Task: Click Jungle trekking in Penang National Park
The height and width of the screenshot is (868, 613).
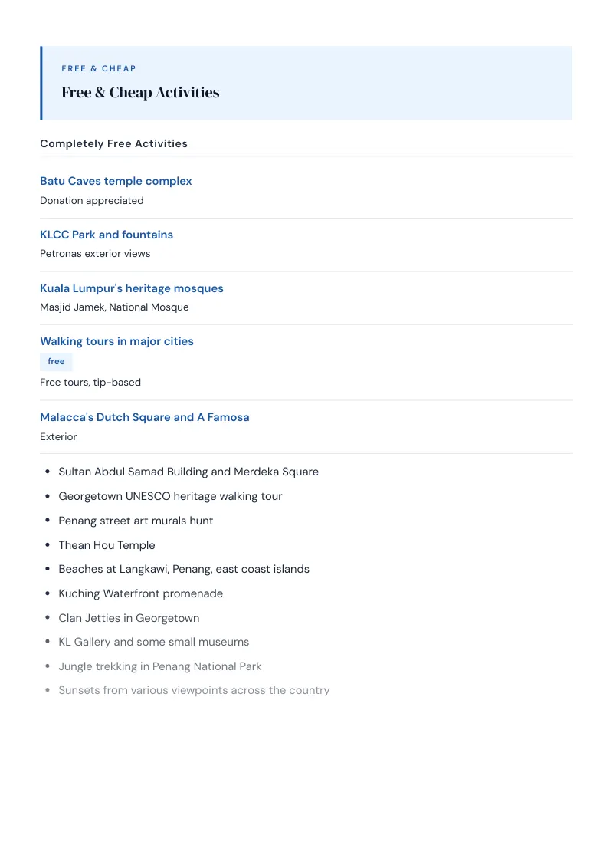Action: (x=160, y=666)
